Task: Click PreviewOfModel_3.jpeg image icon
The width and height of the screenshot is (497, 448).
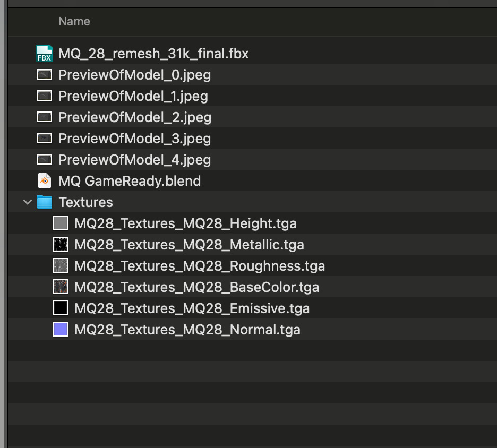Action: coord(45,139)
